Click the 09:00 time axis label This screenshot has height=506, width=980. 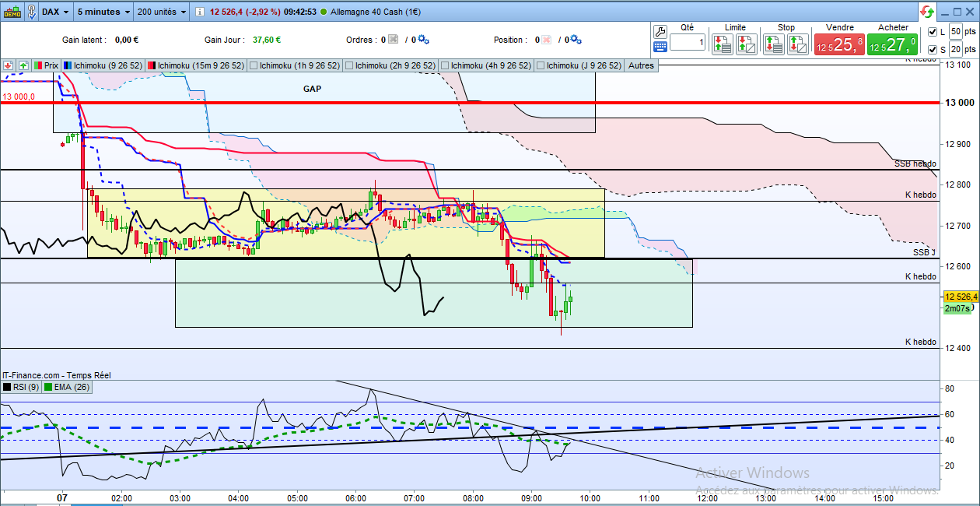pyautogui.click(x=531, y=498)
